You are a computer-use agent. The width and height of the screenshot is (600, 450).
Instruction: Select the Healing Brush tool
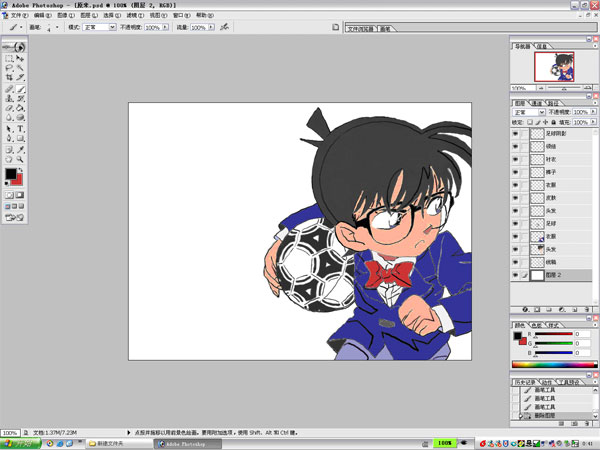pos(9,89)
